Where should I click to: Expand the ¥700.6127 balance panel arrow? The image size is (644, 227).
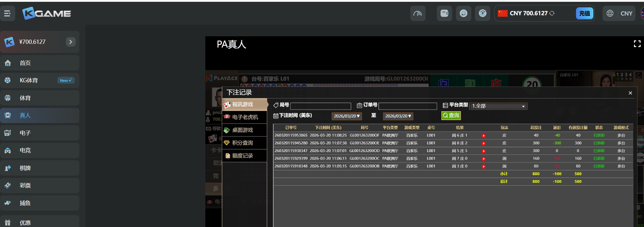tap(70, 42)
